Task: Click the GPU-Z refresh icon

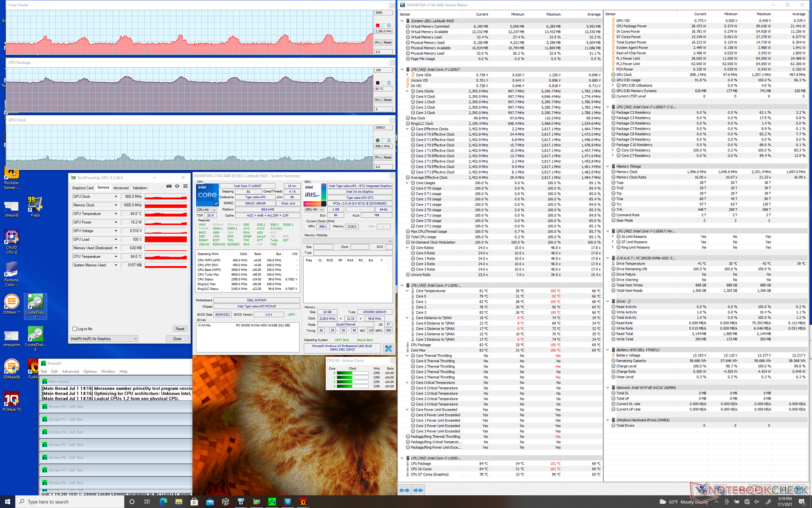Action: (177, 186)
